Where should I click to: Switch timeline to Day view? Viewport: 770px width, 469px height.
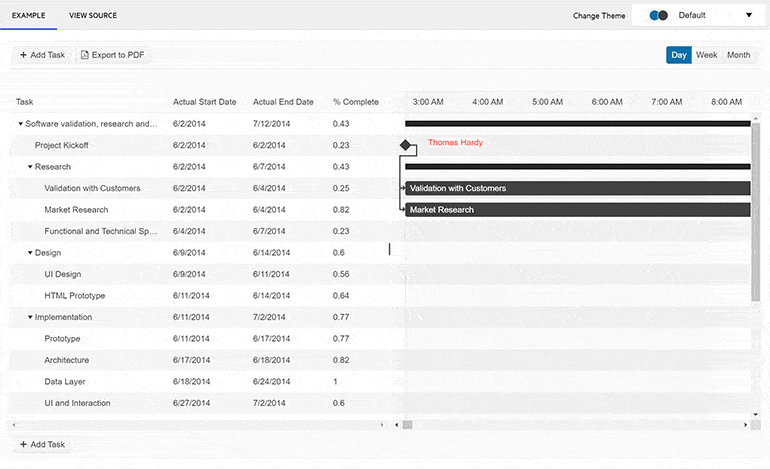(679, 55)
